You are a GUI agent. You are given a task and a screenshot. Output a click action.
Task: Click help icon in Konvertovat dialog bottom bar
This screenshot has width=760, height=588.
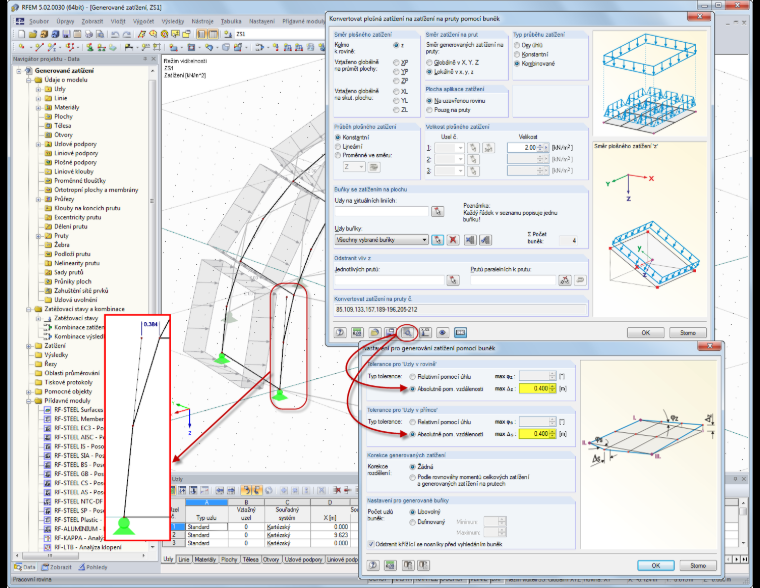(x=340, y=333)
